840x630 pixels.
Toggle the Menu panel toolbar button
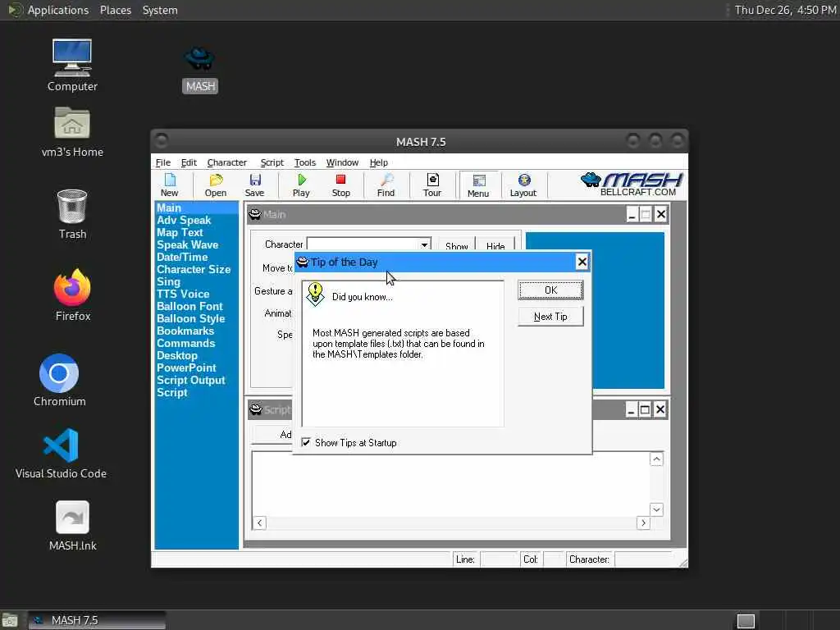click(478, 185)
